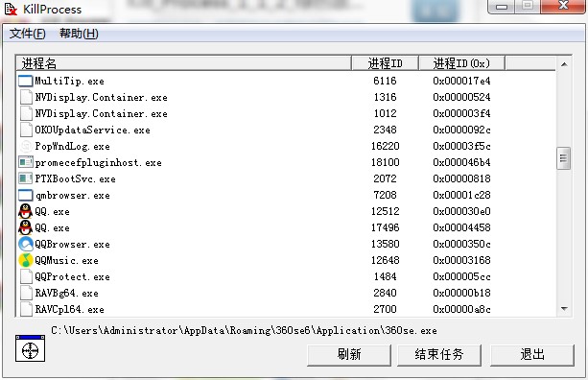Select the PTXBootSvc.exe process
The height and width of the screenshot is (380, 588).
[x=75, y=178]
